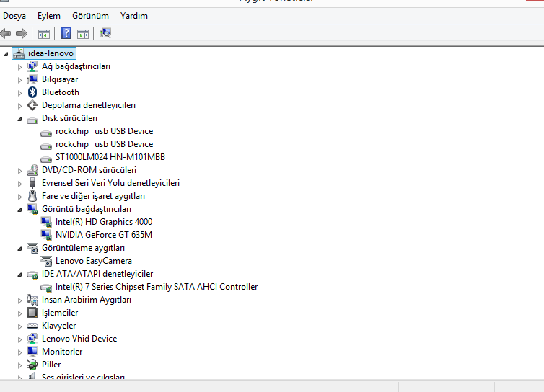Click the Monitörler monitor icon
544x392 pixels.
(x=32, y=352)
